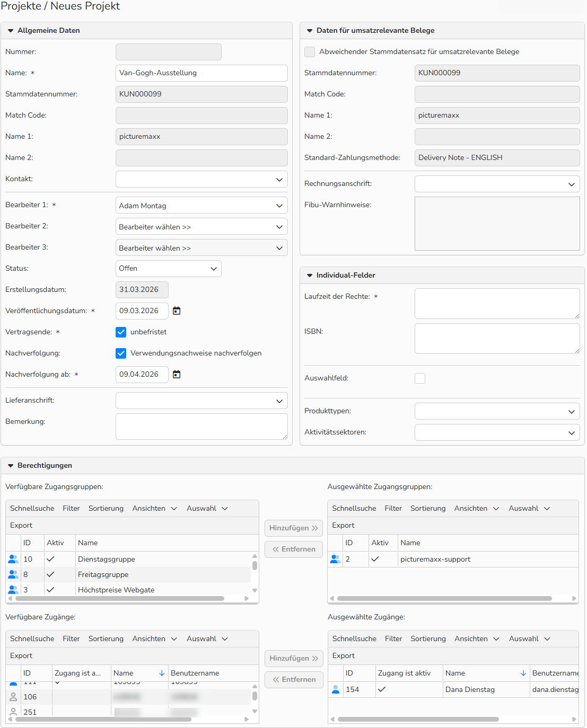Open the Kontakt dropdown
The width and height of the screenshot is (587, 728).
pyautogui.click(x=201, y=179)
